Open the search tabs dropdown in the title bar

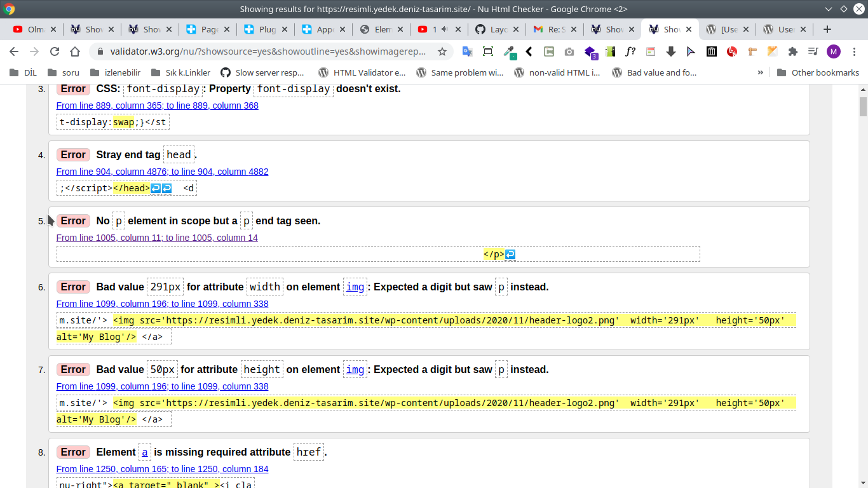tap(828, 9)
